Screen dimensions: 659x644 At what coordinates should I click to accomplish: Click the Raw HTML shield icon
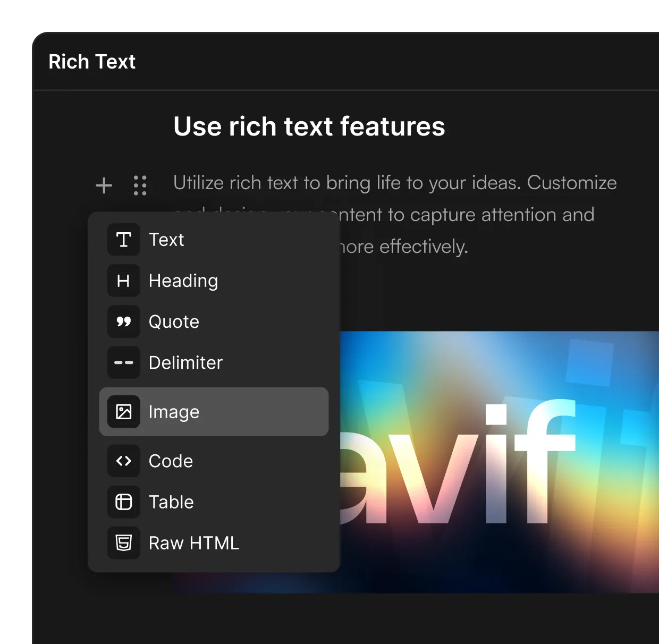[x=124, y=543]
